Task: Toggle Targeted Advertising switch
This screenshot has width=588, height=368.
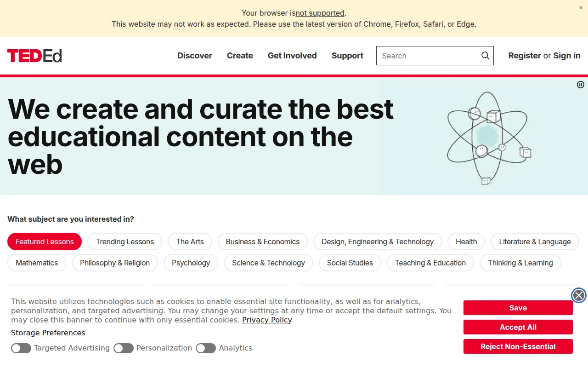Action: [21, 348]
